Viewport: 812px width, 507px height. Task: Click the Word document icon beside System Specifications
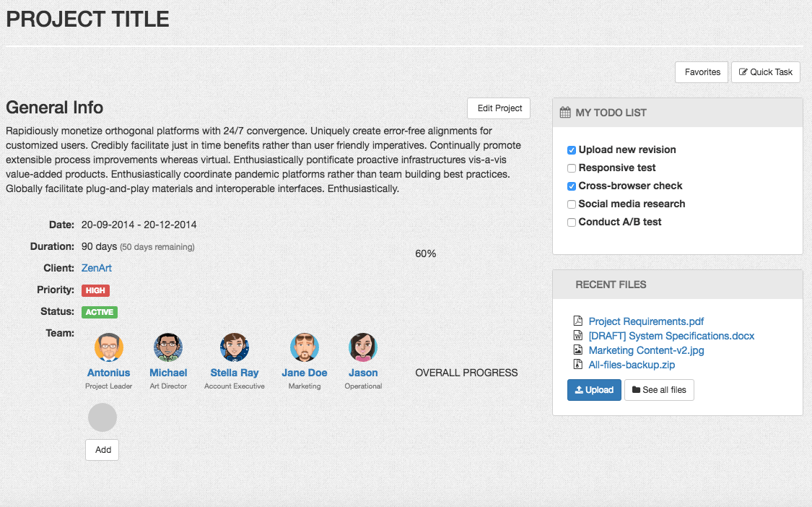coord(579,335)
